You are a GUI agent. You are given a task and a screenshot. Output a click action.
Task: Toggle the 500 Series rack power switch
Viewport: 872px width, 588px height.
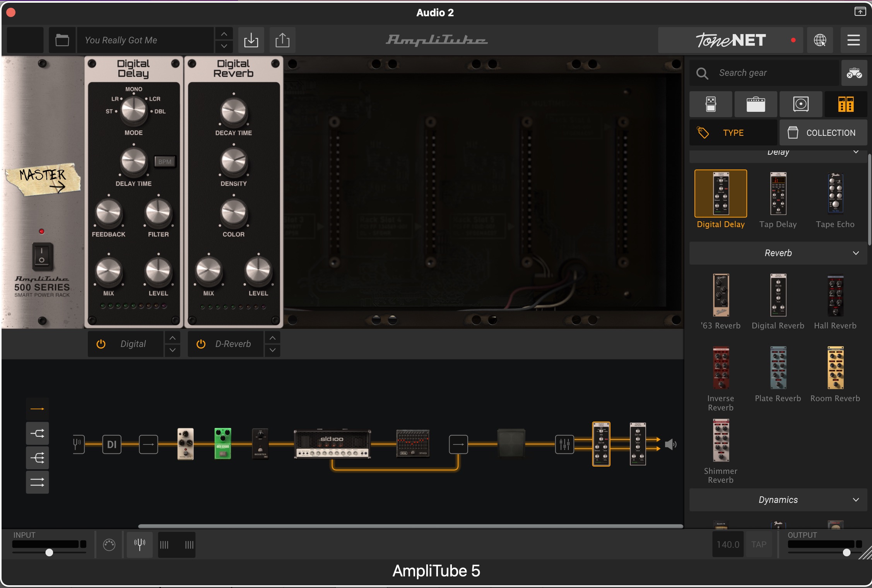[42, 256]
